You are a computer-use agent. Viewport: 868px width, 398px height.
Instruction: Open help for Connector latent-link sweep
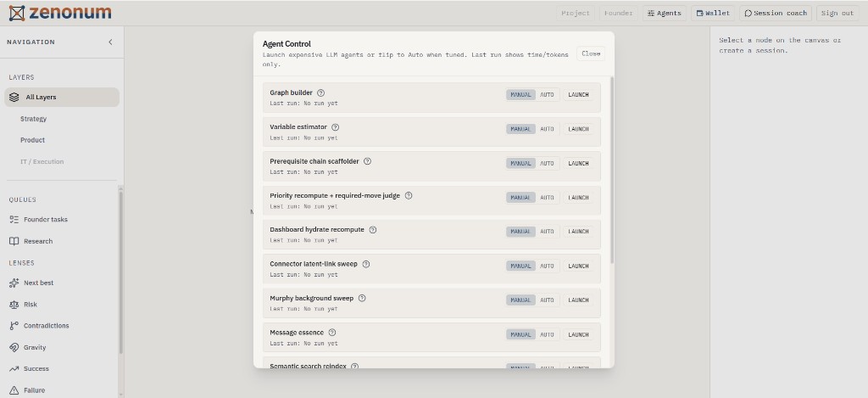pyautogui.click(x=366, y=265)
